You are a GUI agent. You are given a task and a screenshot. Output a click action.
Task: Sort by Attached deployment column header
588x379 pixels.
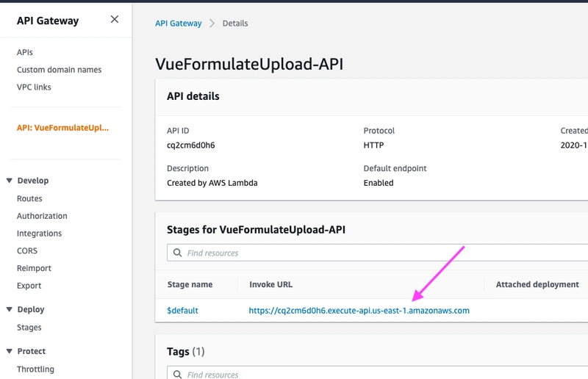click(537, 284)
